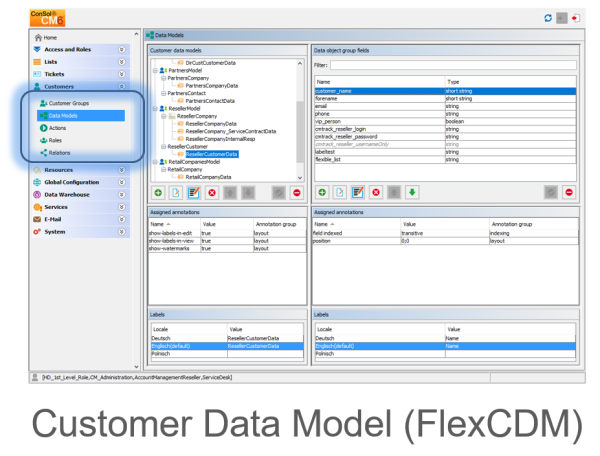The height and width of the screenshot is (456, 600).
Task: Expand the Resources section chevron
Action: pos(121,170)
